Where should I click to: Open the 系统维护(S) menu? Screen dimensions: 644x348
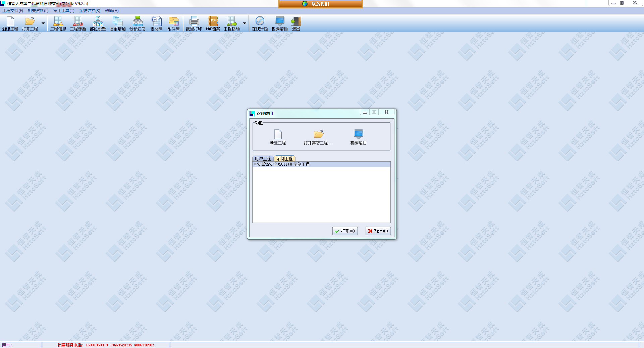coord(90,11)
